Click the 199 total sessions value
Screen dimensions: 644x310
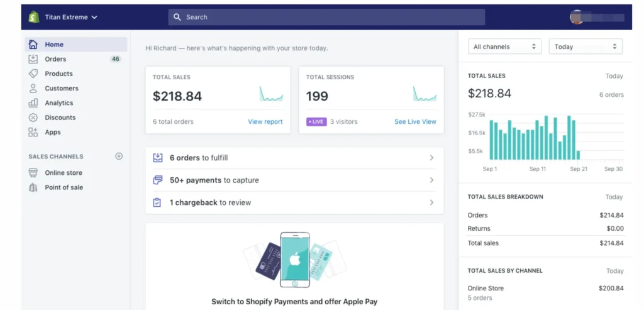pyautogui.click(x=317, y=96)
